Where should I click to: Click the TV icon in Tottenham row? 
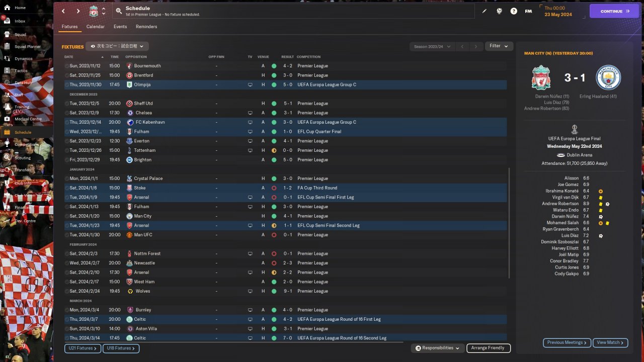(250, 150)
